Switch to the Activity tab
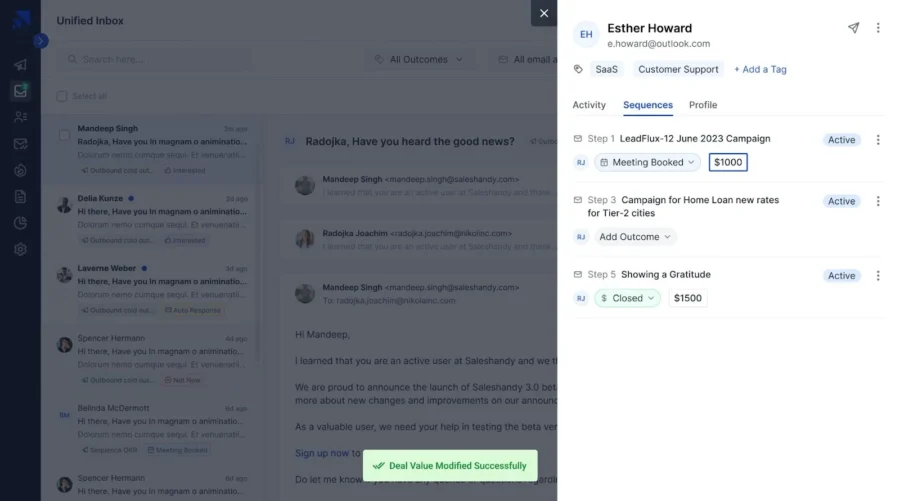900x501 pixels. click(x=589, y=105)
